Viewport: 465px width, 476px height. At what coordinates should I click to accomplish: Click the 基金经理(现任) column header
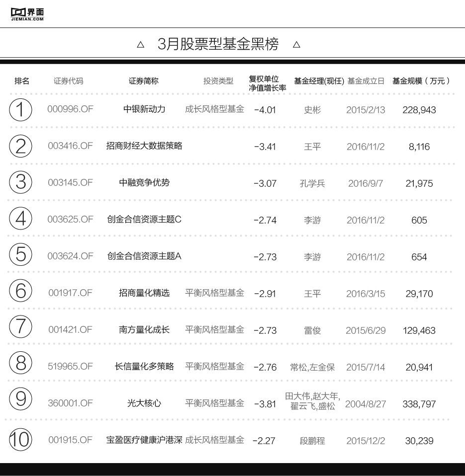[x=319, y=81]
